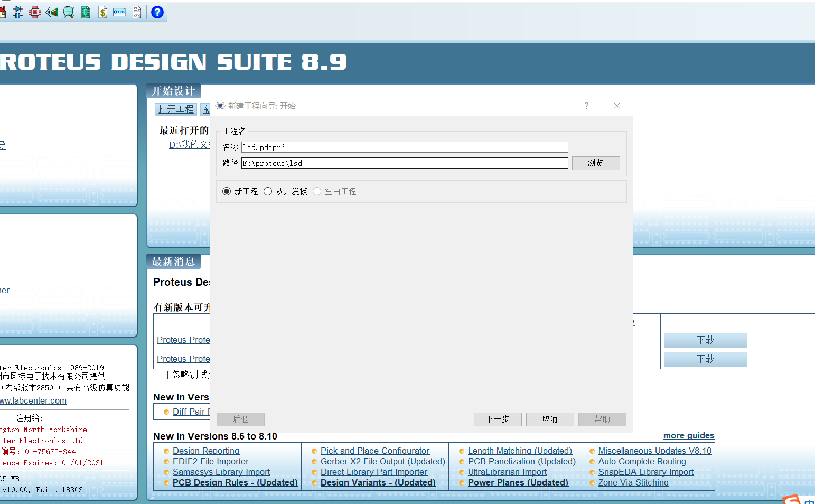
Task: Open the Miscellaneous Updates V8.10 link
Action: tap(655, 451)
